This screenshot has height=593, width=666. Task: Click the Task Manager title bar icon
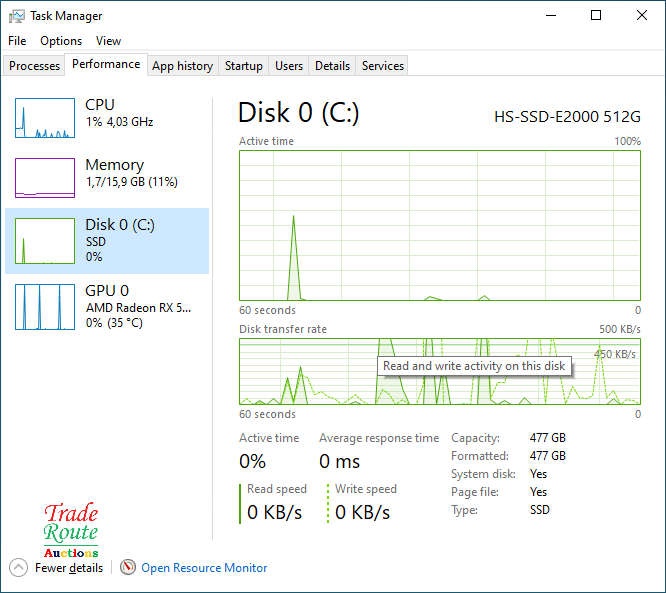(x=16, y=16)
